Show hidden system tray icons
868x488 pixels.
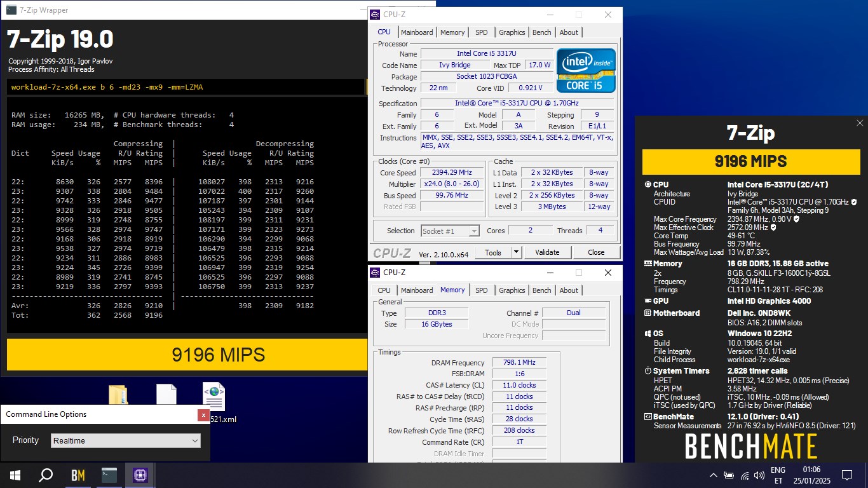pyautogui.click(x=713, y=475)
